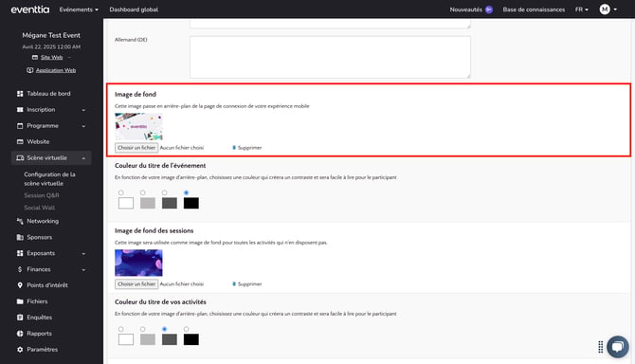This screenshot has height=364, width=635.
Task: Click the Site Web browser icon
Action: 35,58
